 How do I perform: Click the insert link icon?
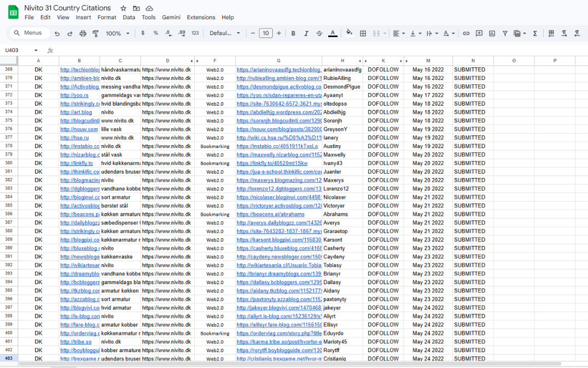pyautogui.click(x=466, y=33)
